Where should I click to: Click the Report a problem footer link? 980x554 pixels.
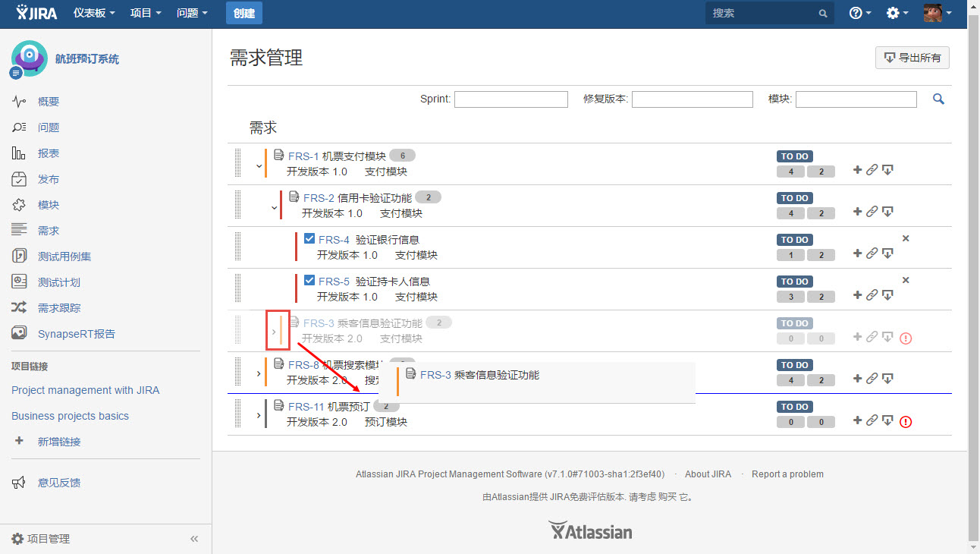[787, 474]
